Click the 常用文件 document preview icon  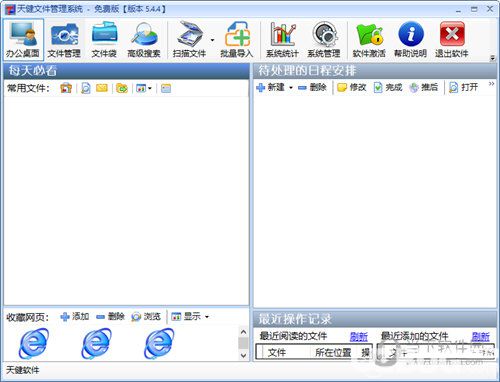pyautogui.click(x=86, y=88)
